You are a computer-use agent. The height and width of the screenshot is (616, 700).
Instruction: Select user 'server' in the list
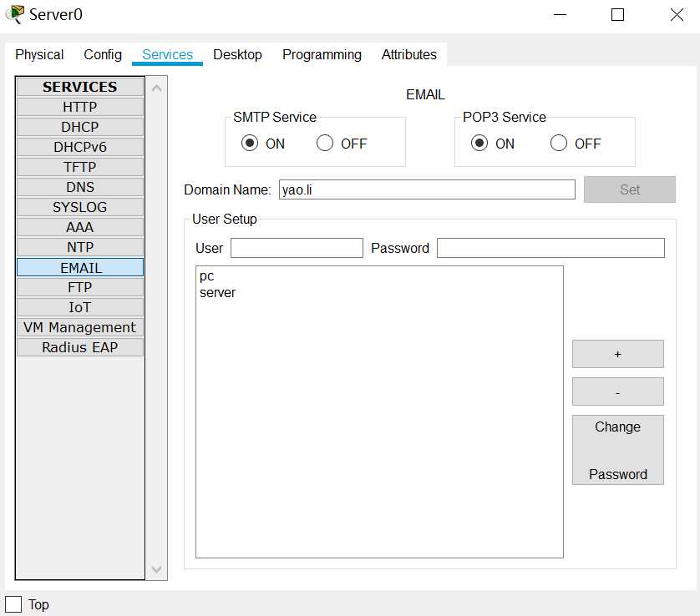click(217, 293)
